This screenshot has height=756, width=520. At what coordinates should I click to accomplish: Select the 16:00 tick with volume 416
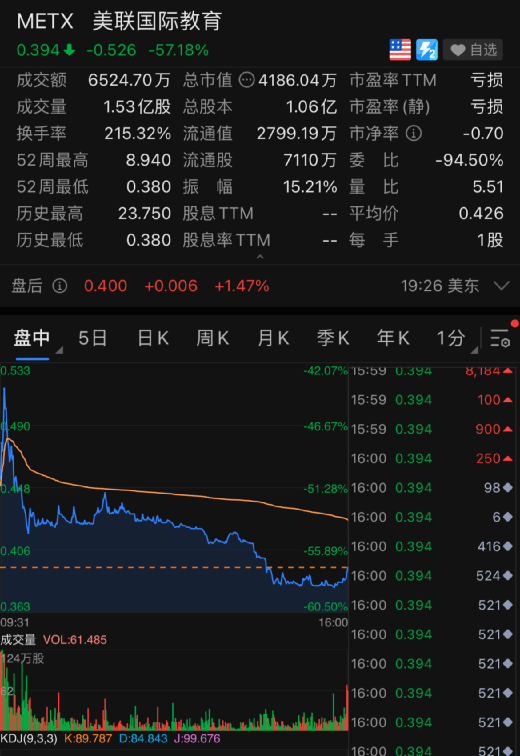point(432,546)
